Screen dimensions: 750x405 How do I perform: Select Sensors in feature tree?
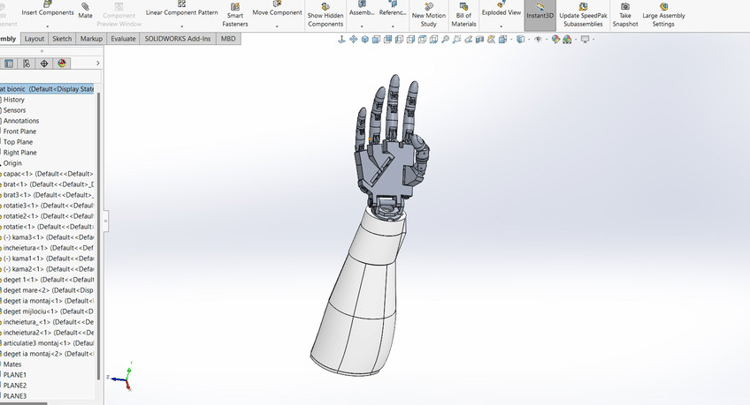[x=14, y=110]
